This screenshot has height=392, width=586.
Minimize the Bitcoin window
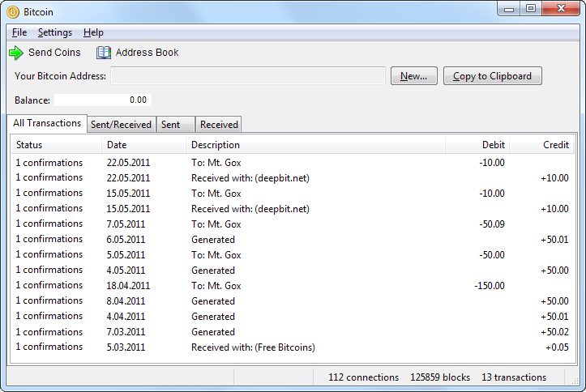pos(509,9)
